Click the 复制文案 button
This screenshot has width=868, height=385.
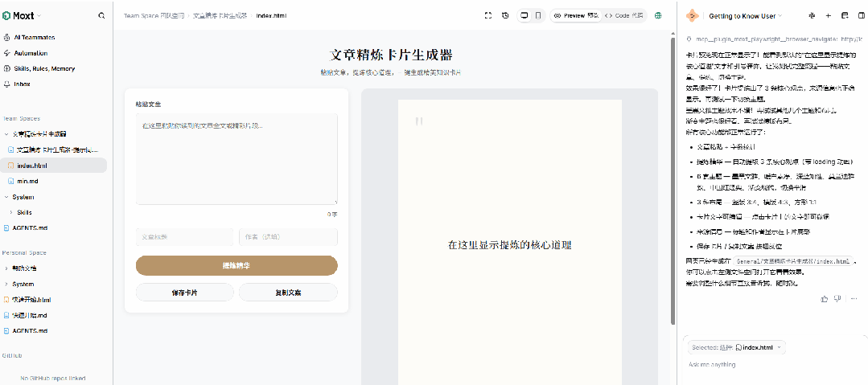click(x=288, y=292)
